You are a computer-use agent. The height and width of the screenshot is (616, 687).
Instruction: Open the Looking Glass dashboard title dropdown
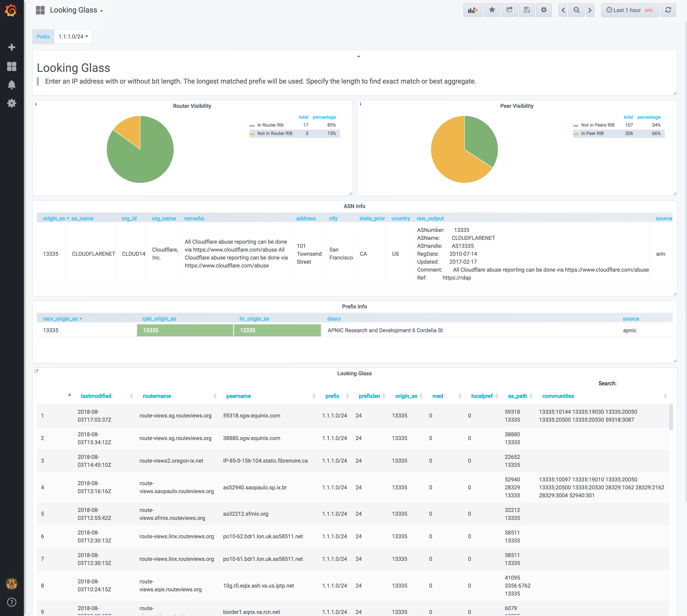coord(76,10)
